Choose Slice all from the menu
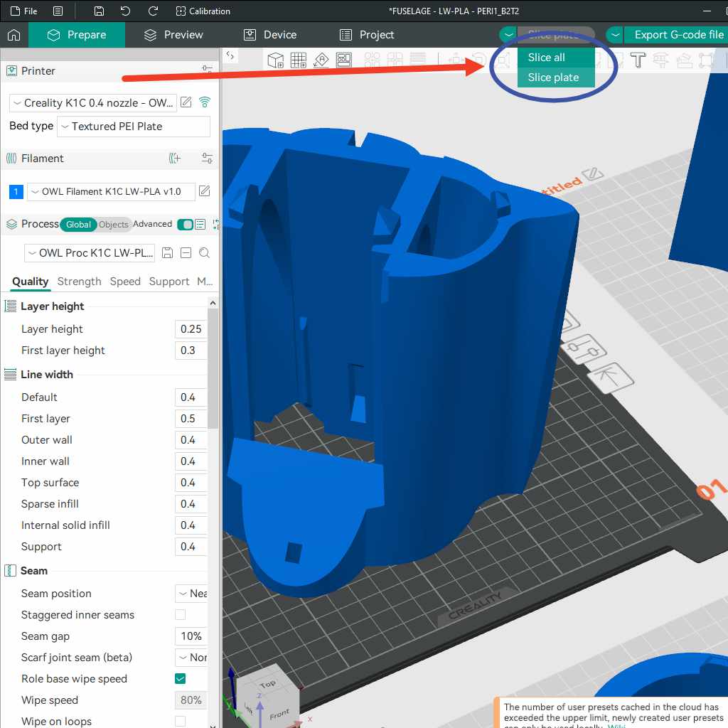 (546, 58)
